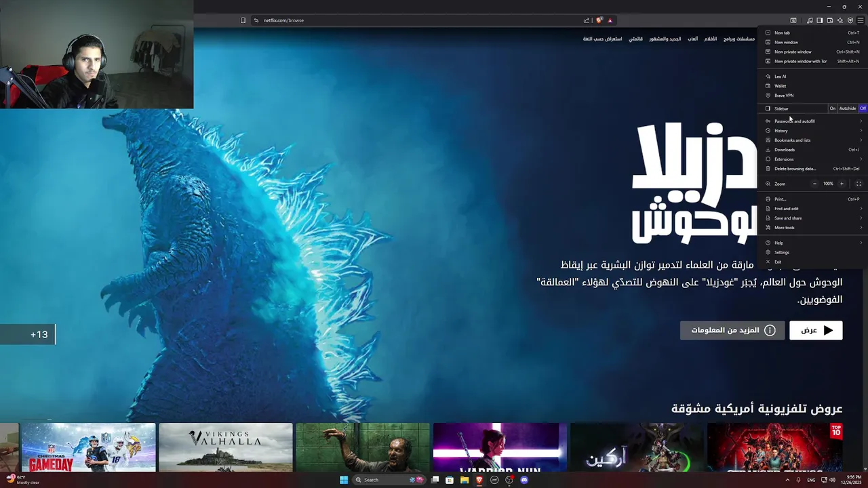Select Print from the menu

point(812,199)
